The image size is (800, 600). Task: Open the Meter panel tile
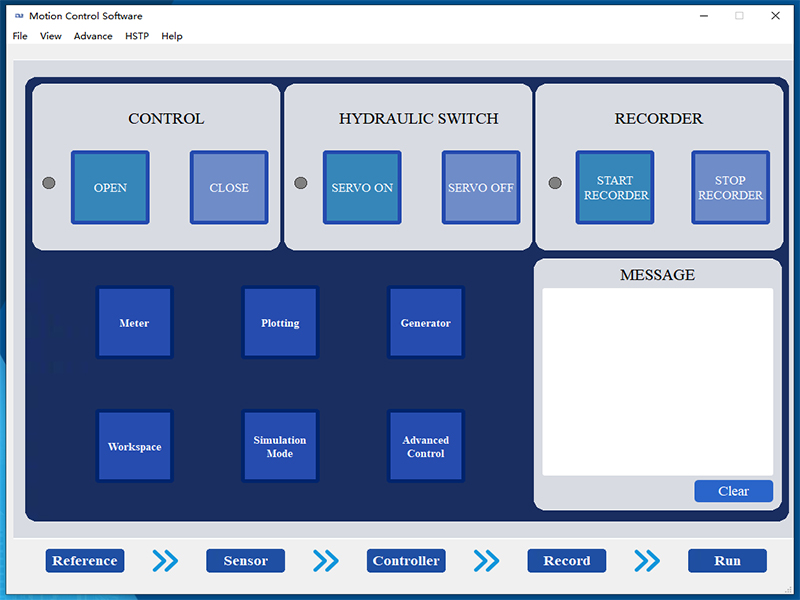[134, 323]
